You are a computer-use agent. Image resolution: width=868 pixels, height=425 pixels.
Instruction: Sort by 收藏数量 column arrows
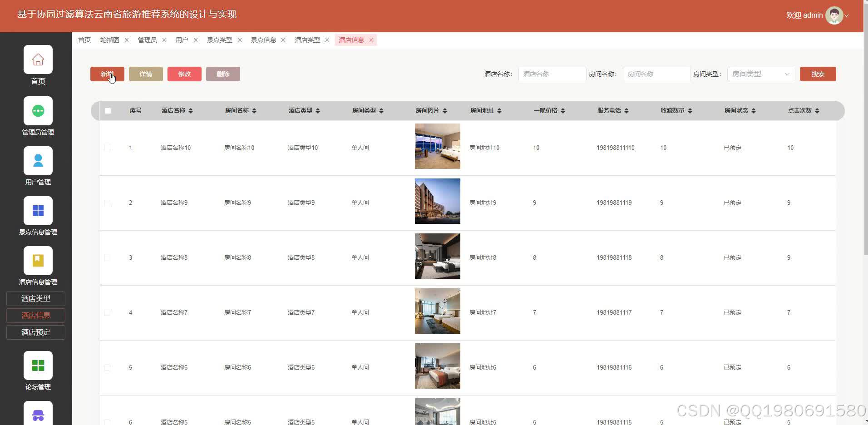690,111
